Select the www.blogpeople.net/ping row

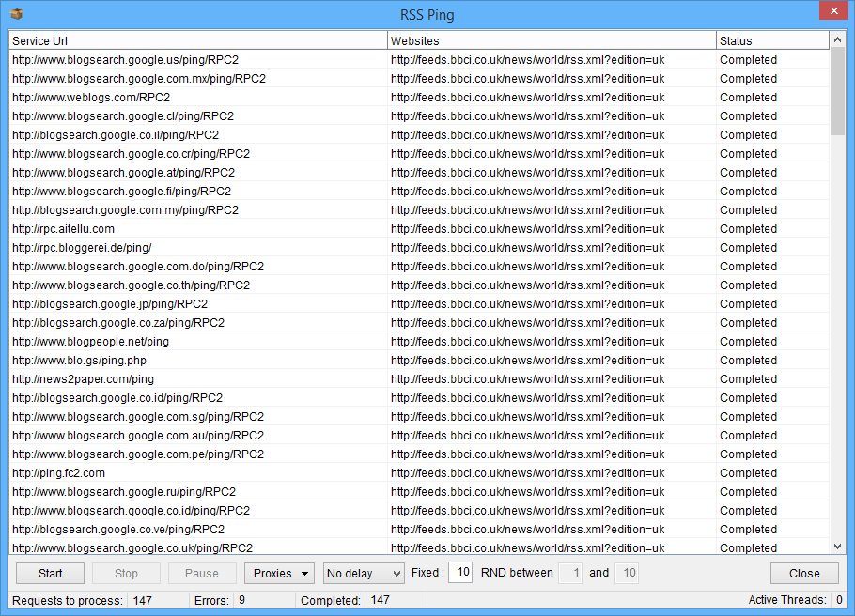pyautogui.click(x=90, y=342)
